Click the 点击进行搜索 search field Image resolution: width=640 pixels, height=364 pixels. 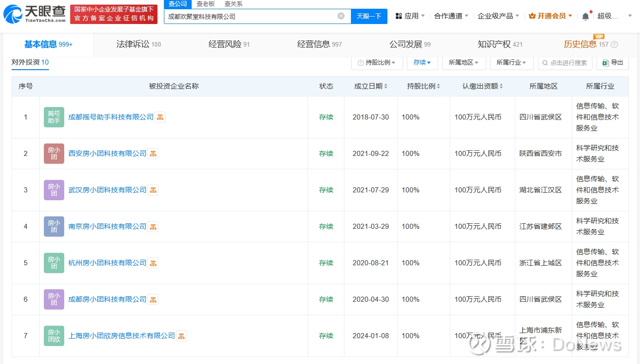click(x=568, y=63)
